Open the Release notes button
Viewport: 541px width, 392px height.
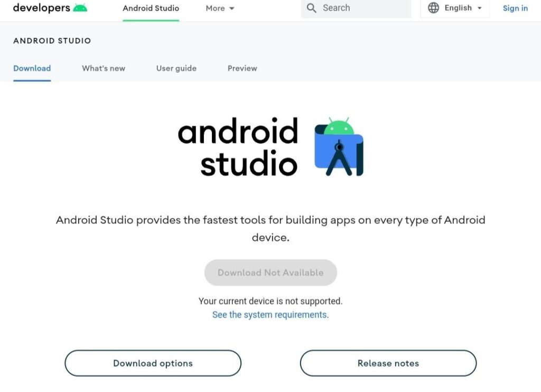pyautogui.click(x=388, y=363)
